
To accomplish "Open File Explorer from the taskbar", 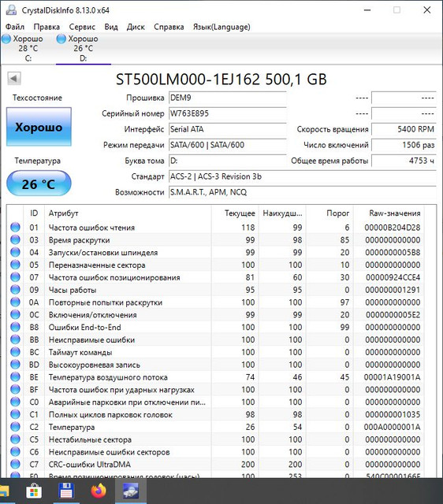I will pos(5,491).
